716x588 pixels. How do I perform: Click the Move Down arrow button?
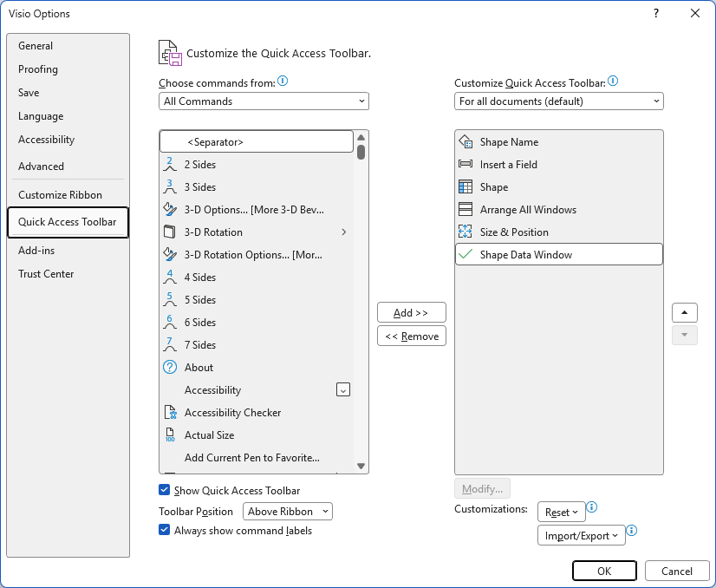tap(684, 336)
